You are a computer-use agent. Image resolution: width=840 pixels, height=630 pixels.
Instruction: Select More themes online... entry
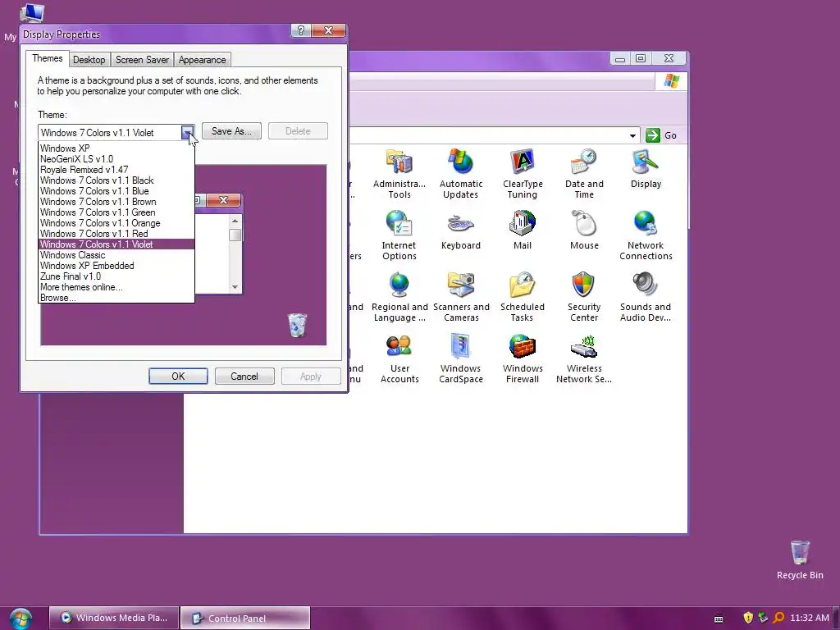pos(116,287)
